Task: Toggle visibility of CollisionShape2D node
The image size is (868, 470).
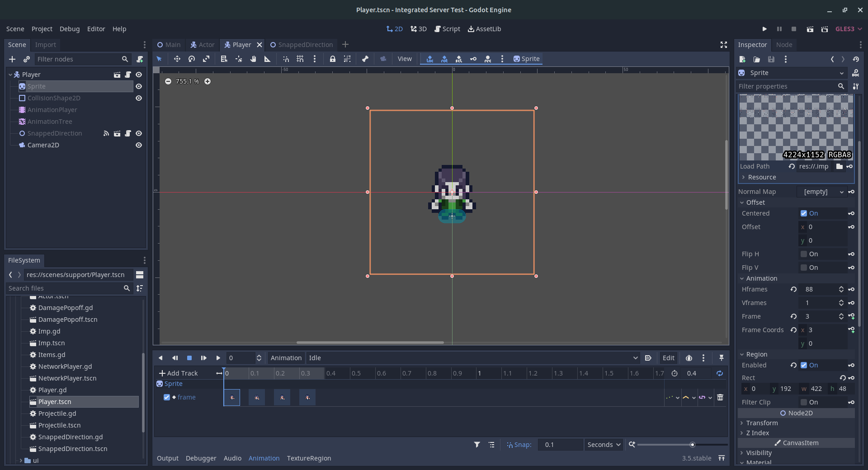Action: [139, 98]
